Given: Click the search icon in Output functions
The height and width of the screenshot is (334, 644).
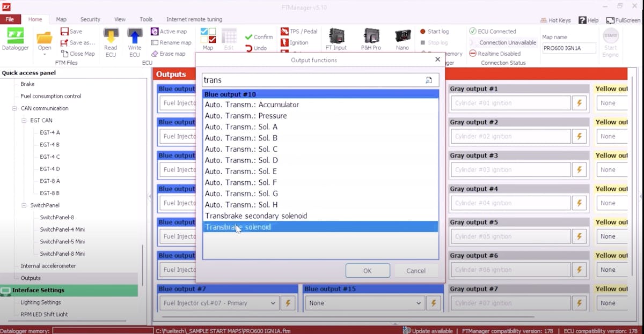Looking at the screenshot, I should coord(429,80).
